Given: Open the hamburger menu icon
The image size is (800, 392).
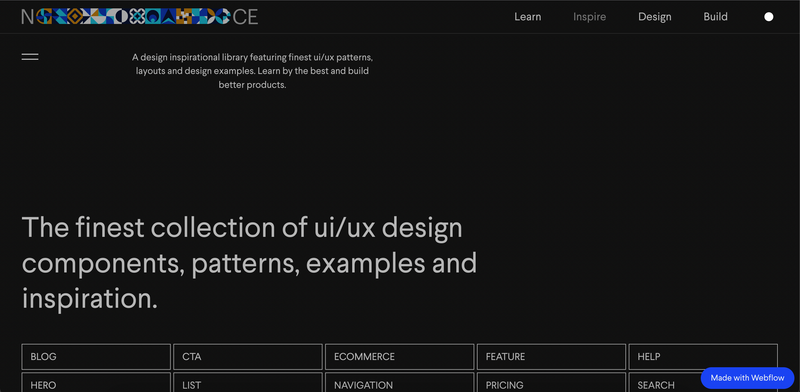Looking at the screenshot, I should click(30, 57).
